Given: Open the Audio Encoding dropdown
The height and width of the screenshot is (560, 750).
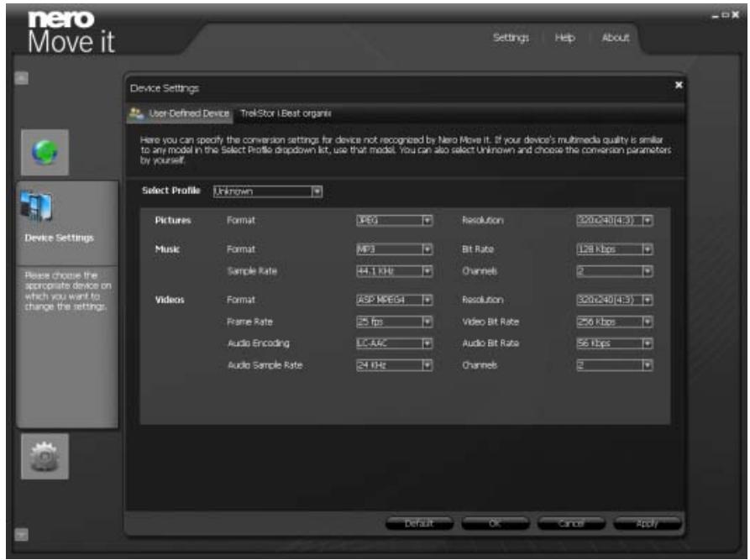Looking at the screenshot, I should coord(395,343).
